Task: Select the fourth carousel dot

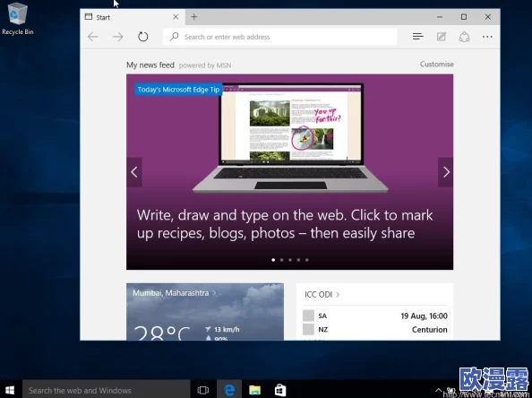Action: point(298,260)
